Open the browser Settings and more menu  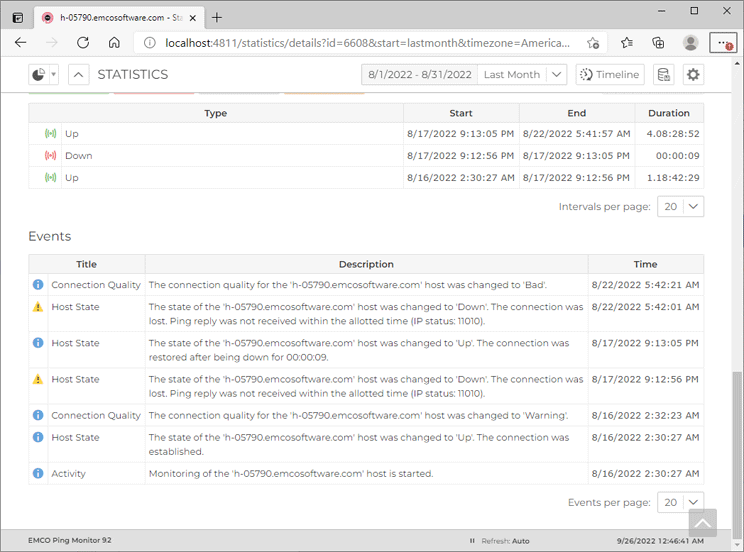point(723,43)
